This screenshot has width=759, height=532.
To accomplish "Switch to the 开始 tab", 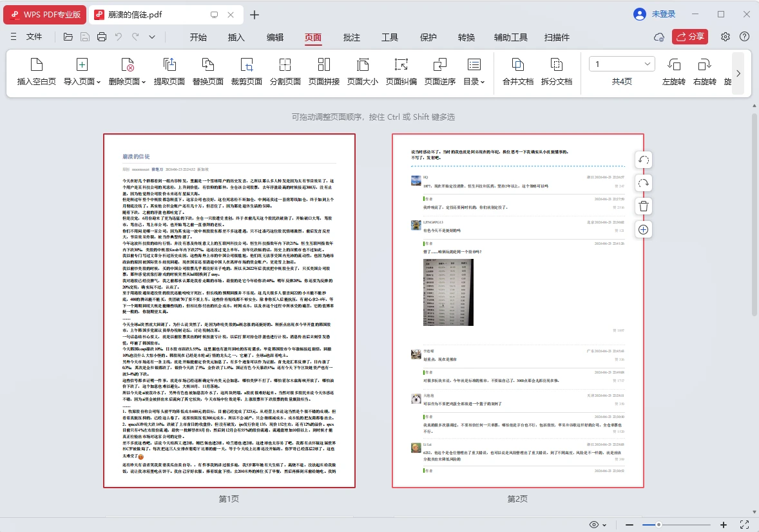I will click(198, 37).
